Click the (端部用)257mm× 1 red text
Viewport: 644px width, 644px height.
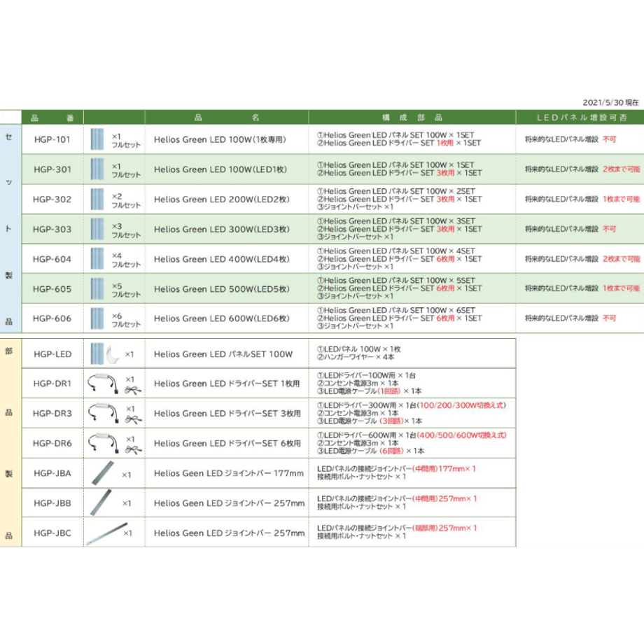click(444, 528)
